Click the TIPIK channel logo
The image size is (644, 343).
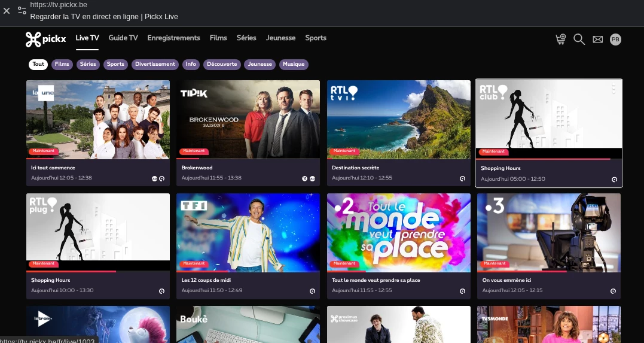(x=194, y=93)
